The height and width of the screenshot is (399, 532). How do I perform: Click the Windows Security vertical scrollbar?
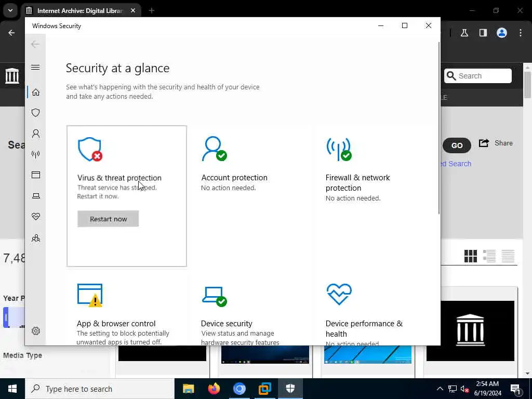438,128
